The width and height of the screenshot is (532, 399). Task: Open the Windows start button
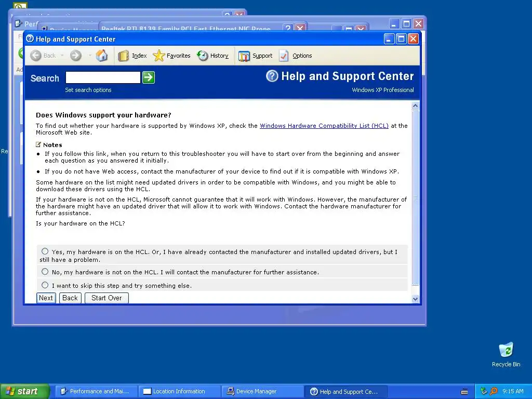tap(25, 391)
